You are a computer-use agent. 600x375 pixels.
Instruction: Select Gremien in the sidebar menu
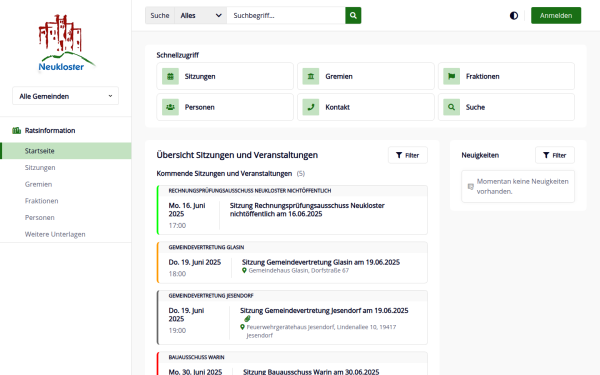(38, 184)
